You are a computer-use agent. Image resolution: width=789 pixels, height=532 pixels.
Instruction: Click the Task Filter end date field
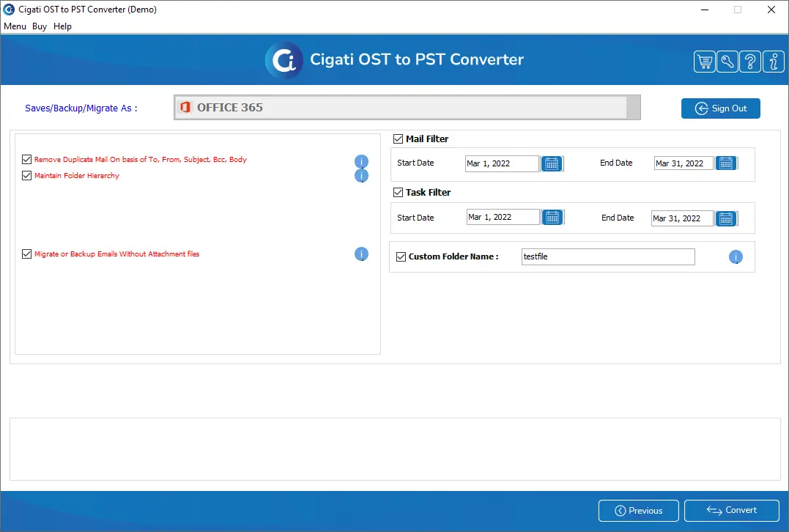point(682,218)
